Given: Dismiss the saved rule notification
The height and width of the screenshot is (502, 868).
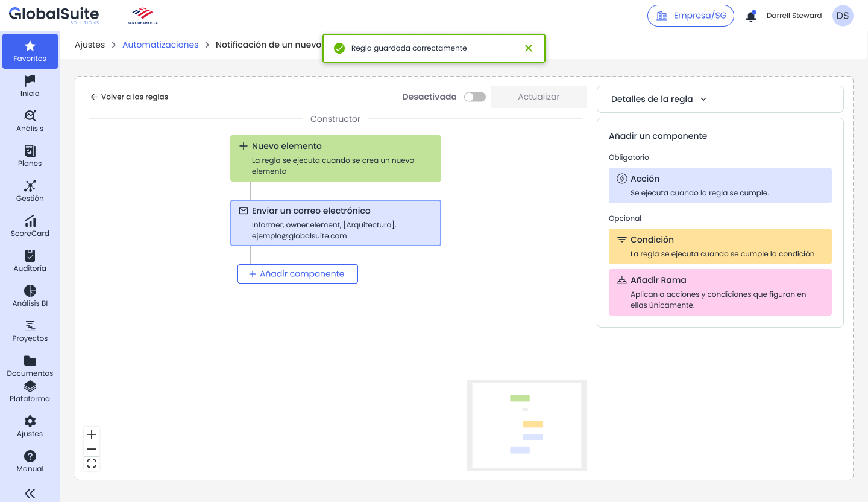Looking at the screenshot, I should tap(529, 48).
